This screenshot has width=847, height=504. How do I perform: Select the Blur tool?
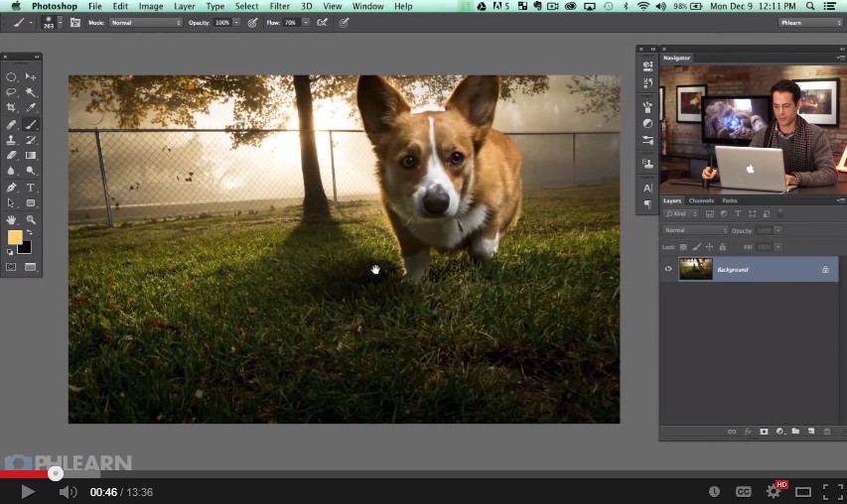click(x=11, y=171)
